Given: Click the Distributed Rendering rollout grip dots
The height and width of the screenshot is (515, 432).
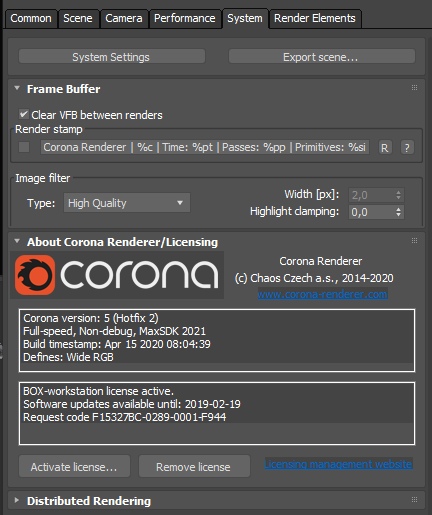Looking at the screenshot, I should pos(414,499).
